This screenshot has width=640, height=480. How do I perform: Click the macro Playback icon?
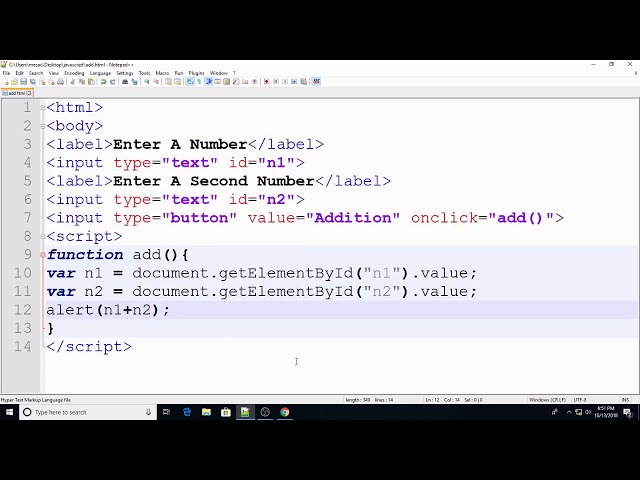285,82
